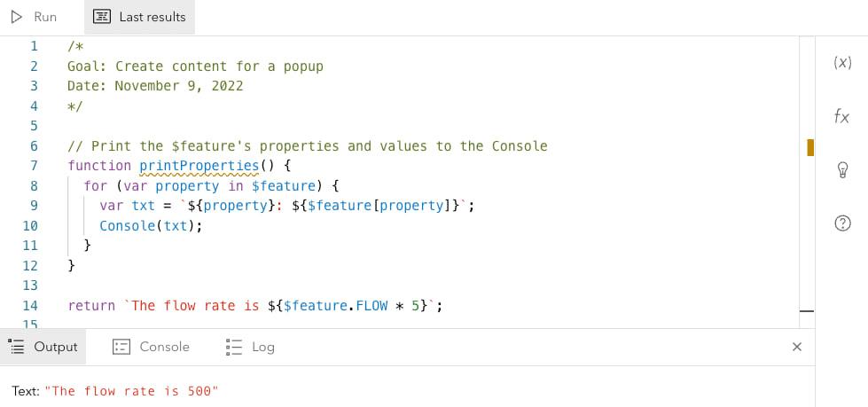Click the orange warning marker in scrollbar
This screenshot has height=407, width=868.
point(809,146)
